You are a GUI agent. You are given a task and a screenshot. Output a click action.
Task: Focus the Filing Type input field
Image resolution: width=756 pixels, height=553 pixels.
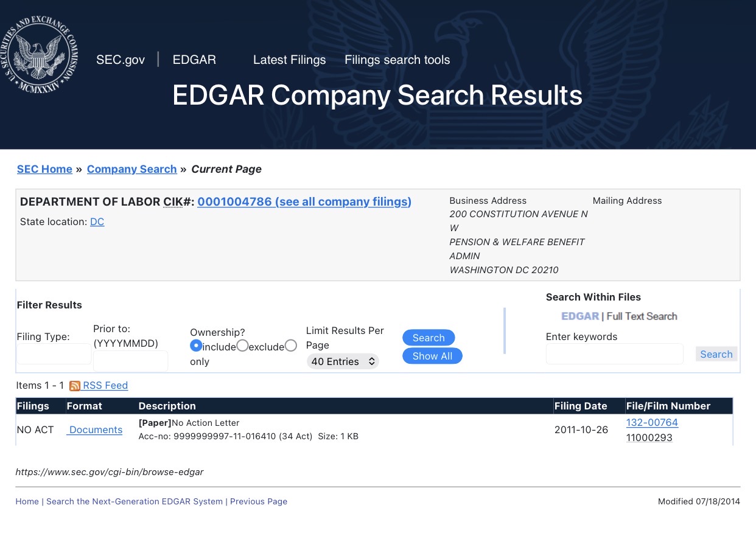54,354
